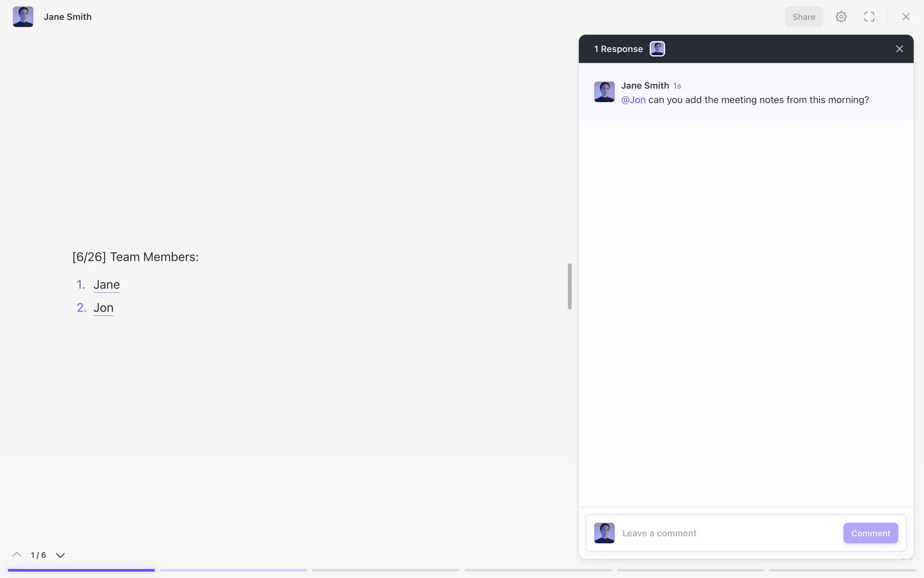924x578 pixels.
Task: Click the @Jon mention link
Action: 633,100
